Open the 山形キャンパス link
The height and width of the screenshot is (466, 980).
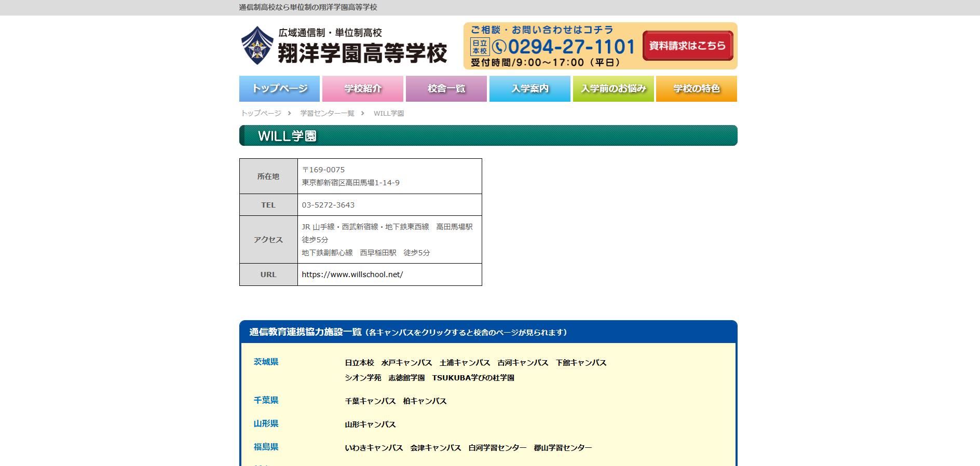click(370, 424)
